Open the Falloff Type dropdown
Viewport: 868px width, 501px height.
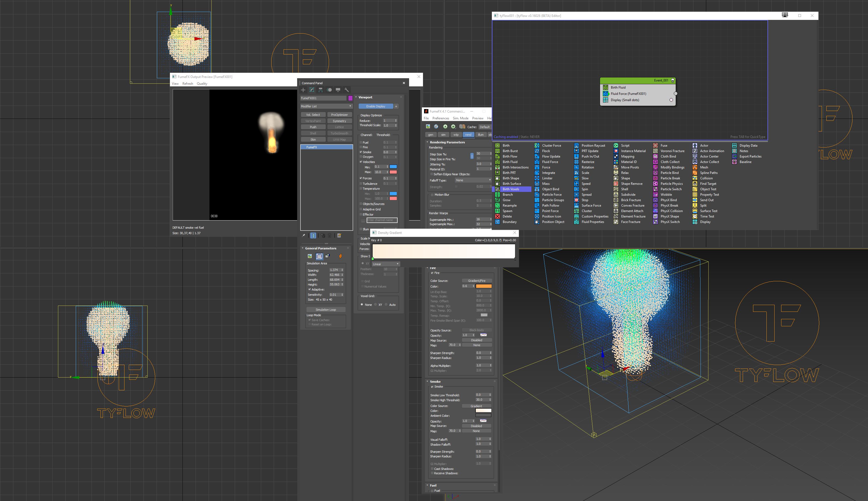473,180
